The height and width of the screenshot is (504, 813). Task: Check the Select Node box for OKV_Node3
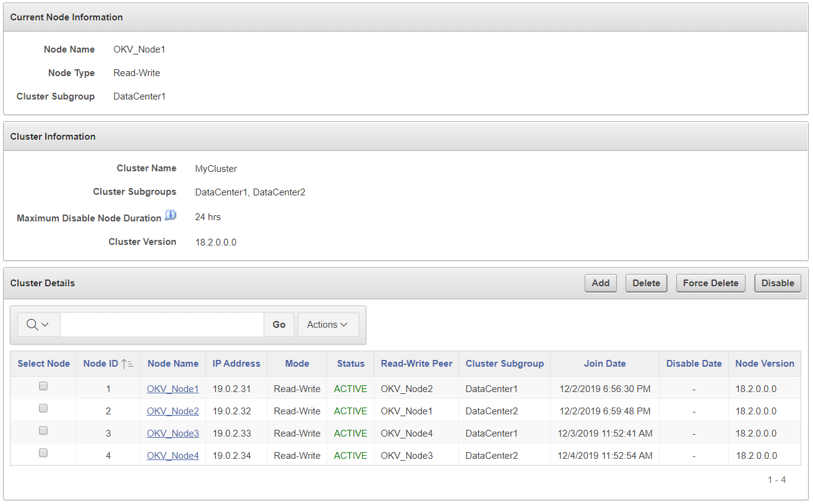click(43, 430)
